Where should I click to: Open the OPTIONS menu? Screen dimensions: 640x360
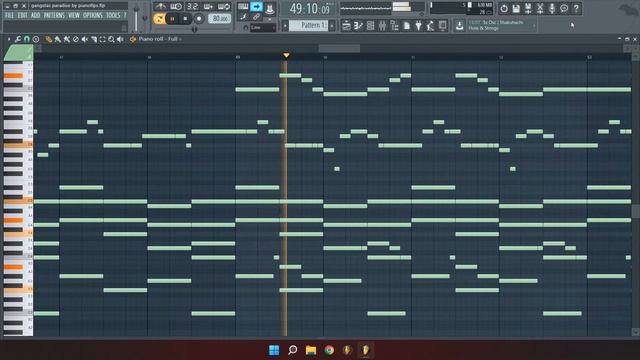(93, 16)
